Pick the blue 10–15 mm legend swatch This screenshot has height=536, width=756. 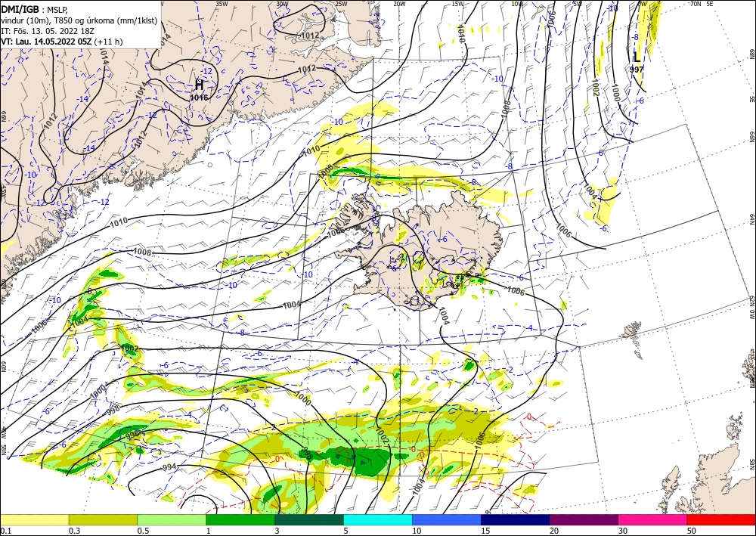pos(447,519)
